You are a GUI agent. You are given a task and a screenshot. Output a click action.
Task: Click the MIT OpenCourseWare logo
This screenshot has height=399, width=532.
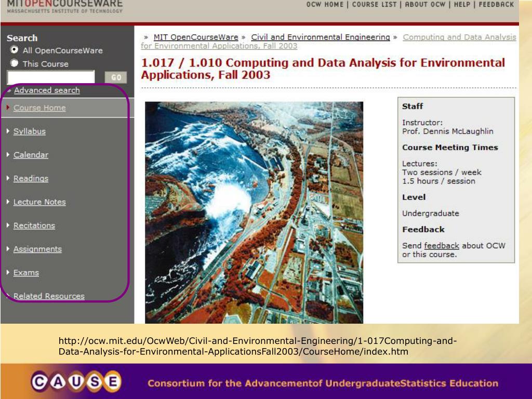click(64, 6)
